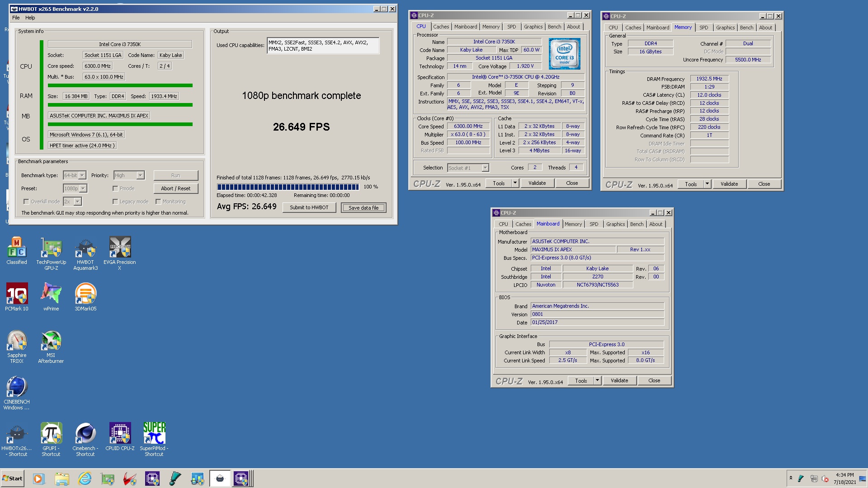The height and width of the screenshot is (488, 868).
Task: Click Close in CPU-Z Mainboard window
Action: pyautogui.click(x=654, y=380)
